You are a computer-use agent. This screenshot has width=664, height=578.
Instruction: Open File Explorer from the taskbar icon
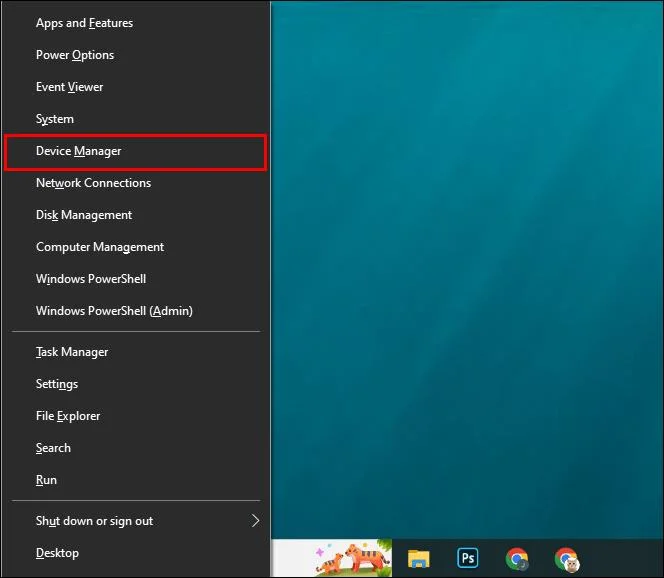(x=418, y=559)
